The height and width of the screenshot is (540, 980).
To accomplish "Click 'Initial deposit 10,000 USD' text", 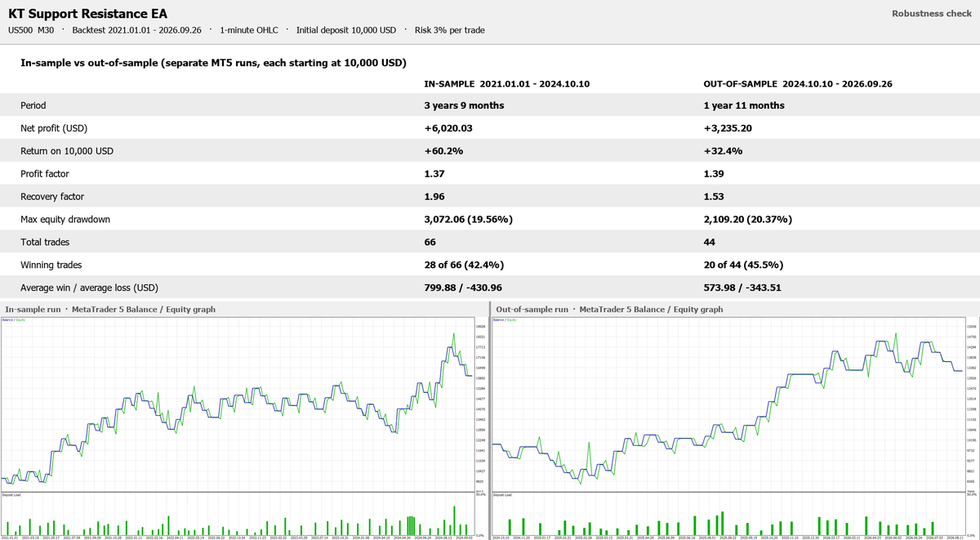I will (346, 30).
